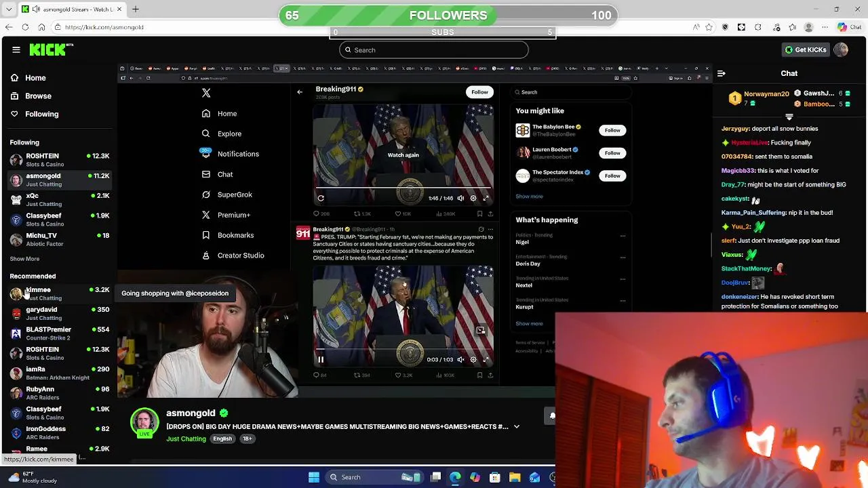Click the Just Chatting category link
This screenshot has width=868, height=488.
[x=186, y=439]
